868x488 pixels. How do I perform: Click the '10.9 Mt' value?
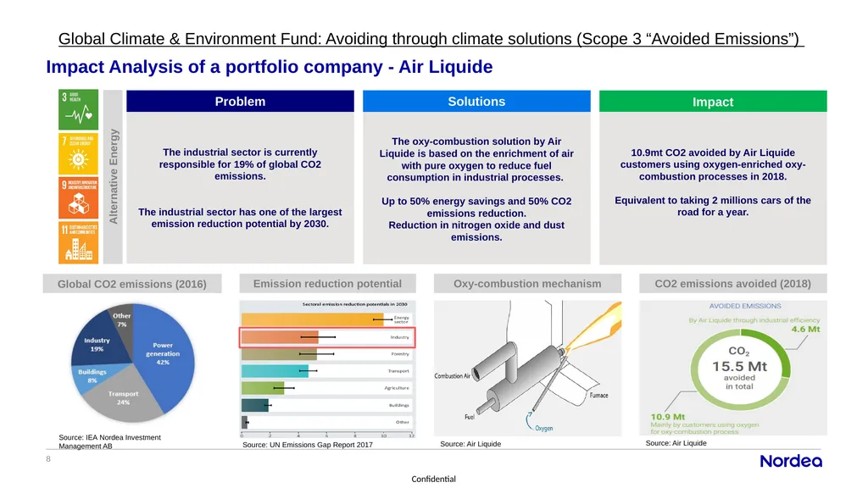click(x=668, y=417)
